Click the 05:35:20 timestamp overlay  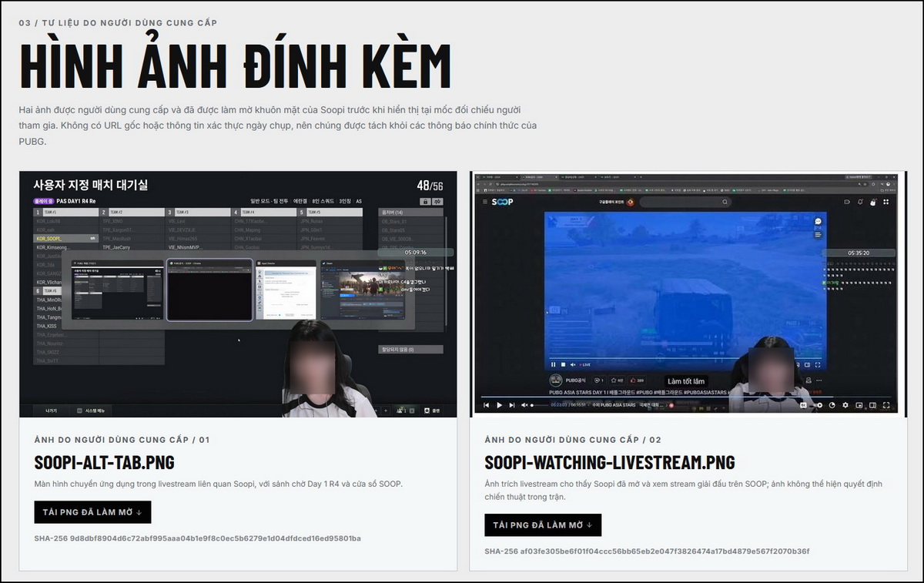pyautogui.click(x=859, y=253)
